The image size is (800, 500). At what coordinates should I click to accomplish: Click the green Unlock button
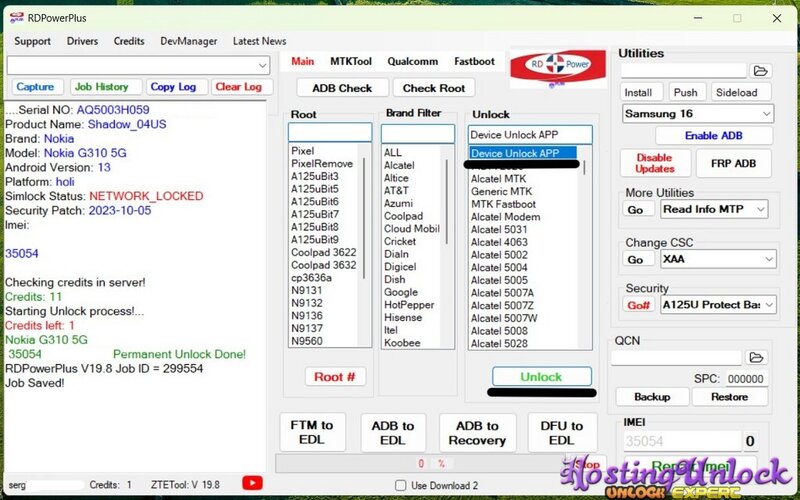click(x=541, y=377)
